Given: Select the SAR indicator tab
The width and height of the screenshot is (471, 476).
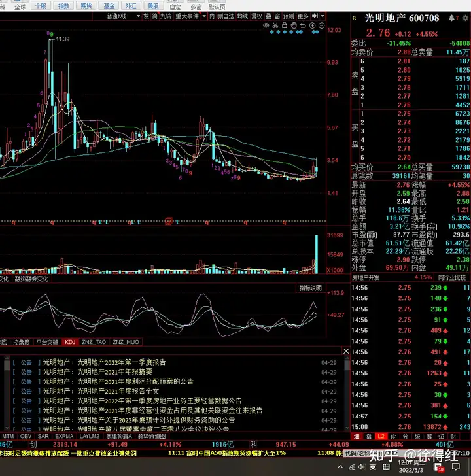Looking at the screenshot, I should coord(43,437).
